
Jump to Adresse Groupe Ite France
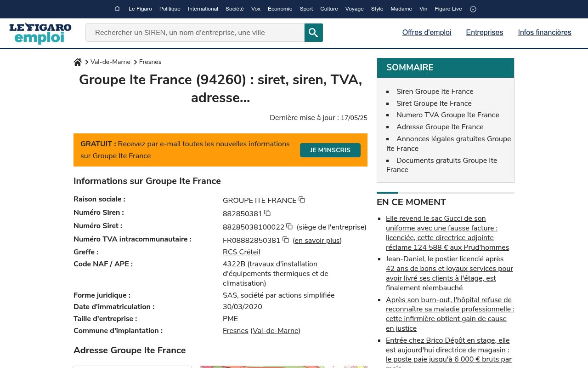pyautogui.click(x=440, y=127)
